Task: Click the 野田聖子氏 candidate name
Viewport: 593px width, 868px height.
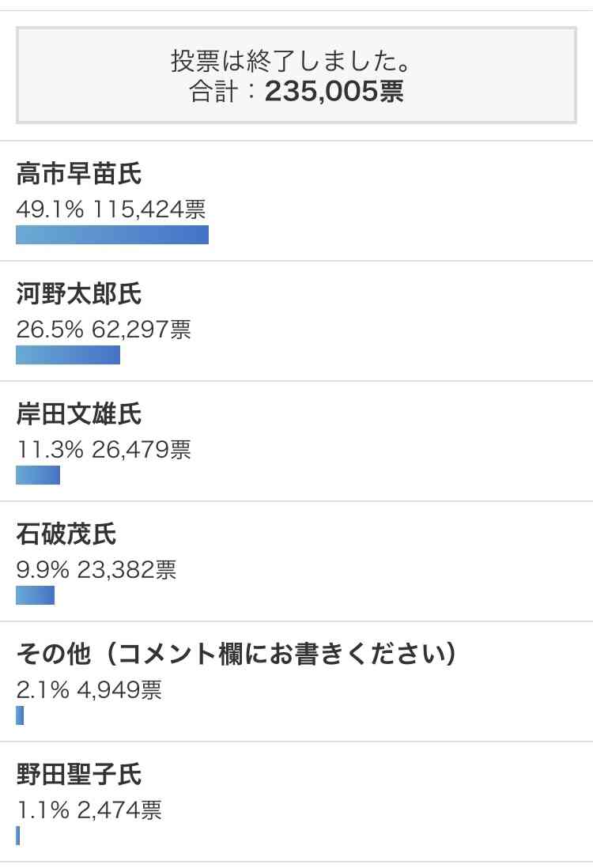Action: (79, 774)
